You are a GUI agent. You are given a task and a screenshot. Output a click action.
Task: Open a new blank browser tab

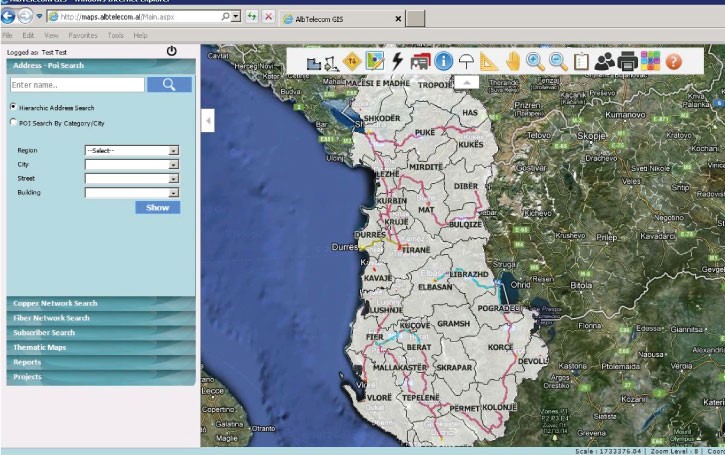tap(415, 19)
